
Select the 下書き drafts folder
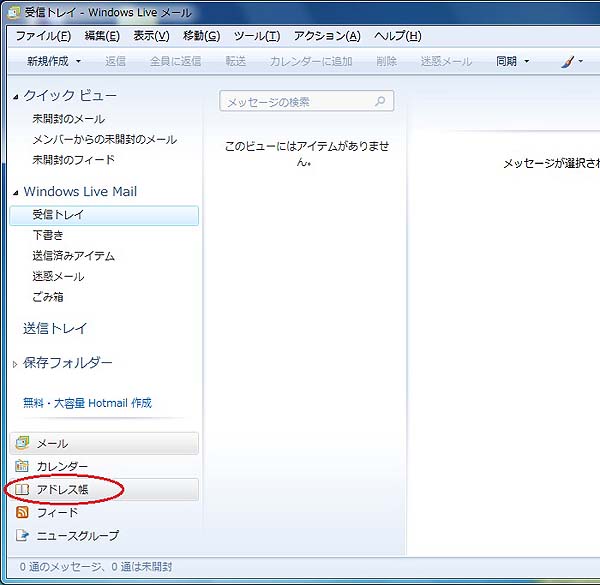pos(48,235)
